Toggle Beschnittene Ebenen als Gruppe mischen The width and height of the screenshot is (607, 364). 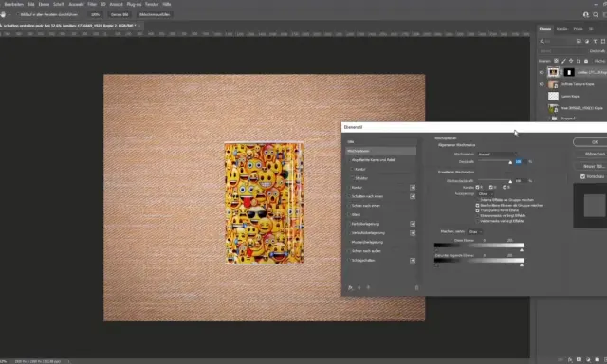pos(477,206)
